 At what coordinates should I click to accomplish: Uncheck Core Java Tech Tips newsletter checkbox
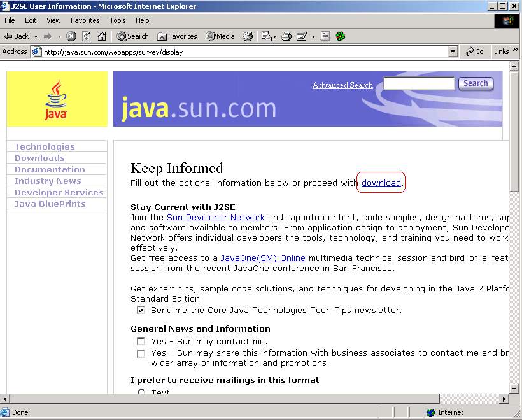click(141, 310)
